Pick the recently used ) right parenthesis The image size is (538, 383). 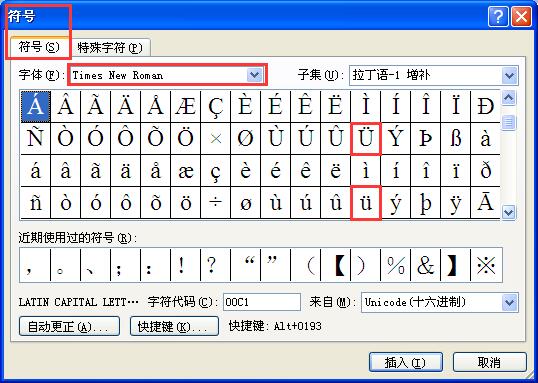(366, 265)
